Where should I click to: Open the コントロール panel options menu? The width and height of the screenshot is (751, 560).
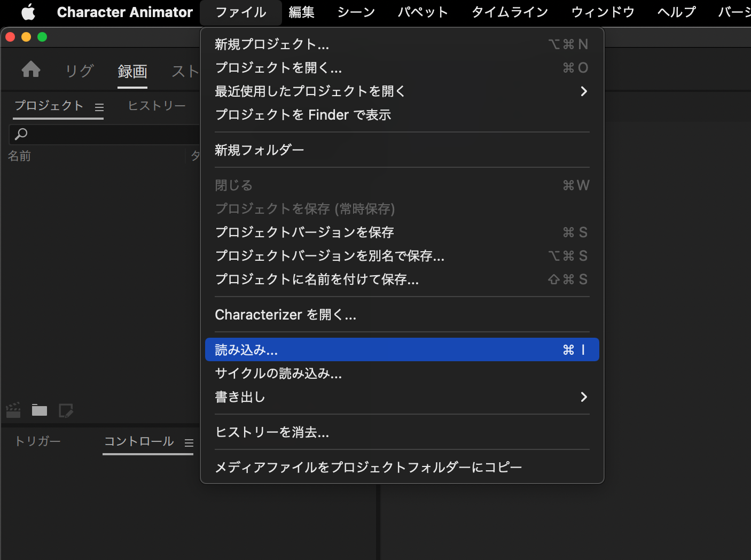[189, 442]
